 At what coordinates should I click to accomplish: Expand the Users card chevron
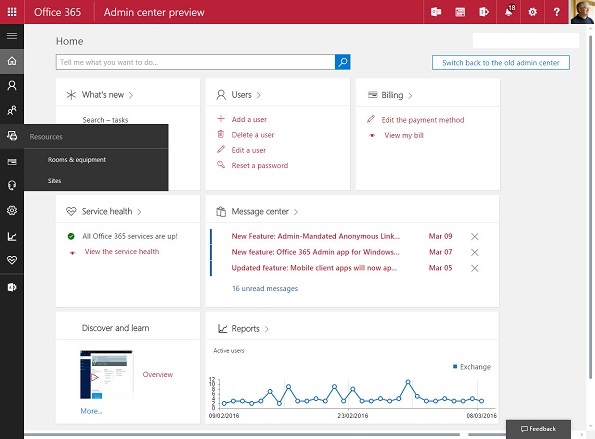point(258,95)
